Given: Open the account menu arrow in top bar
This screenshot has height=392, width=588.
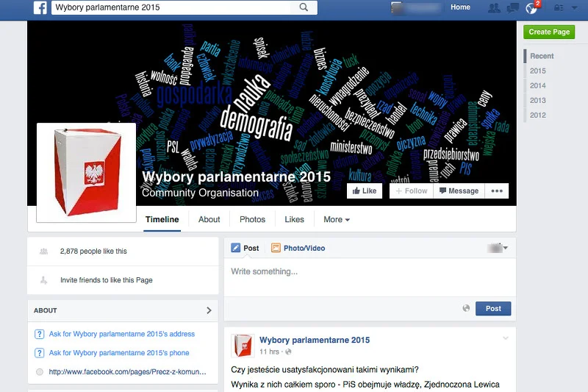Looking at the screenshot, I should 574,7.
